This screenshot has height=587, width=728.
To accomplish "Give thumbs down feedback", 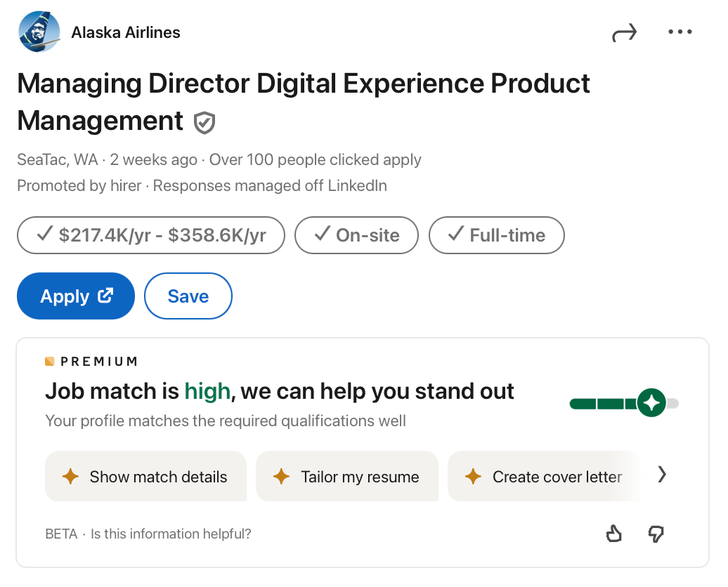I will [656, 534].
